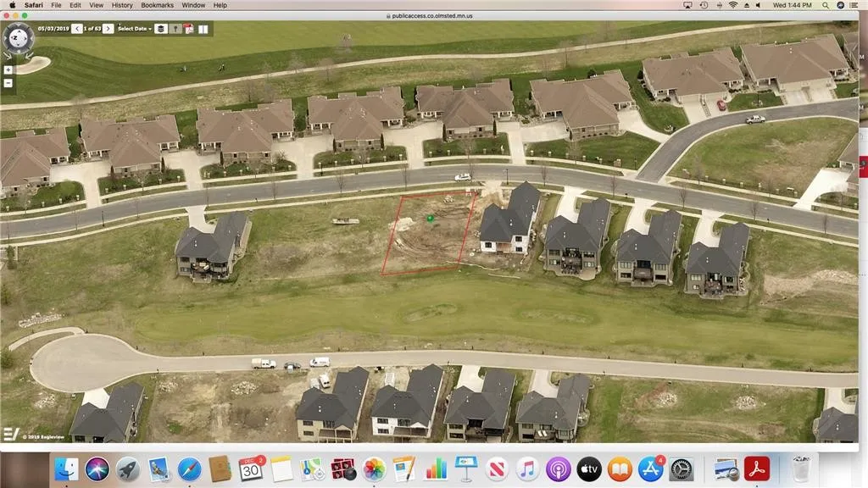Click the PDF export icon in viewer toolbar
The width and height of the screenshot is (868, 488).
189,28
